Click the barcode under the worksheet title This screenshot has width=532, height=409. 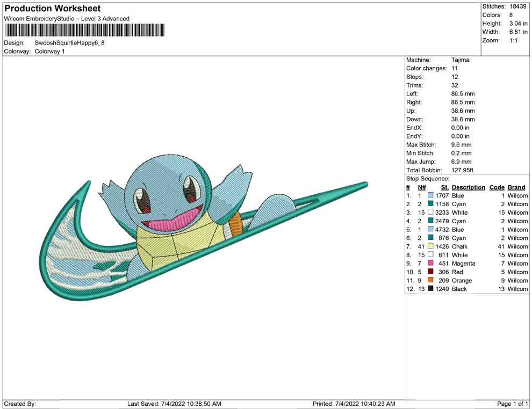(84, 30)
